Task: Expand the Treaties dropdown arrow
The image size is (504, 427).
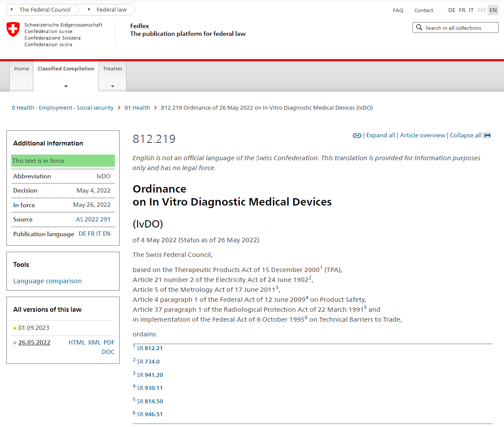Action: click(x=112, y=86)
